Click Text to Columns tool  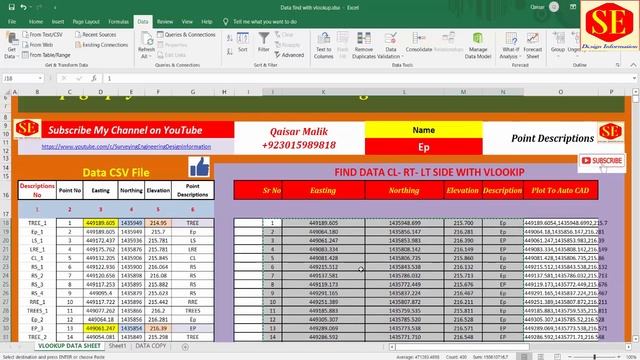(324, 45)
